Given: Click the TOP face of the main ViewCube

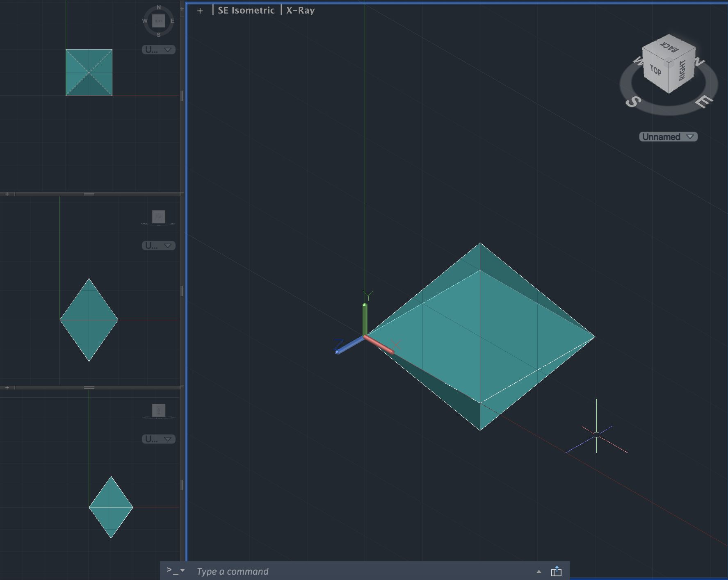Looking at the screenshot, I should pyautogui.click(x=655, y=71).
